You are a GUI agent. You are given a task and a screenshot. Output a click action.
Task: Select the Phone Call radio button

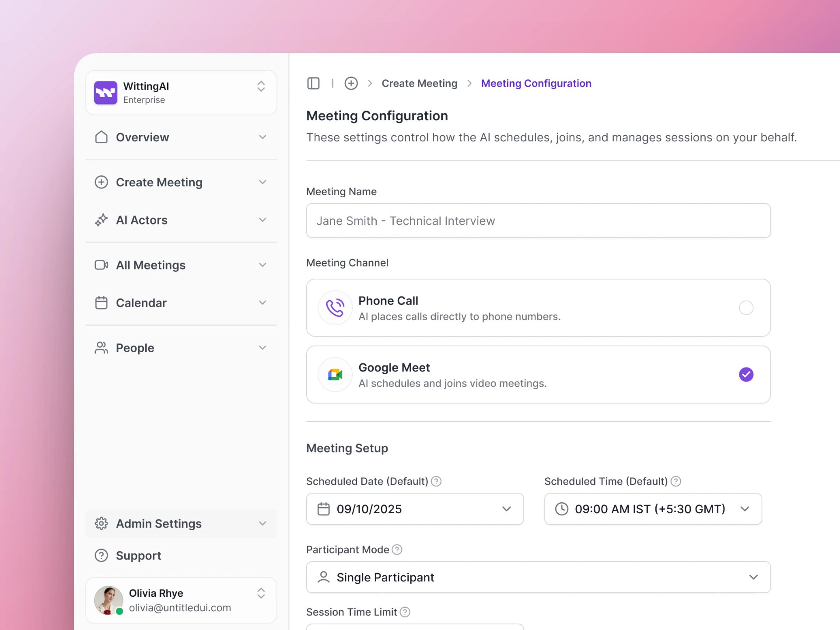746,308
